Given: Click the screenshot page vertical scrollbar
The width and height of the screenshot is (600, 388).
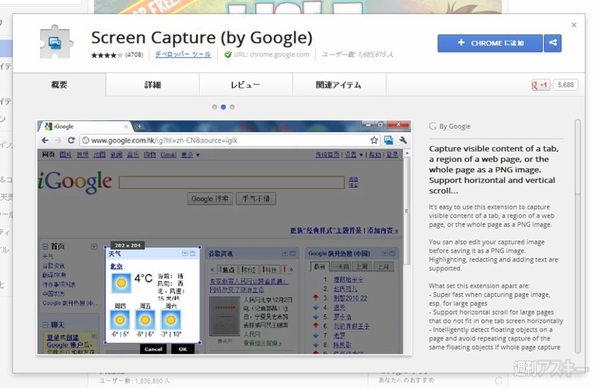Looking at the screenshot, I should 407,252.
